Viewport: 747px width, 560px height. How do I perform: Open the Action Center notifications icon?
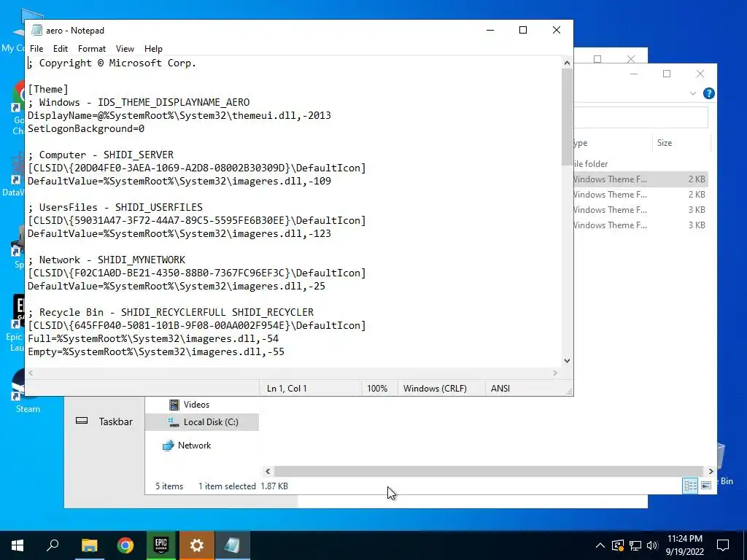pyautogui.click(x=723, y=545)
